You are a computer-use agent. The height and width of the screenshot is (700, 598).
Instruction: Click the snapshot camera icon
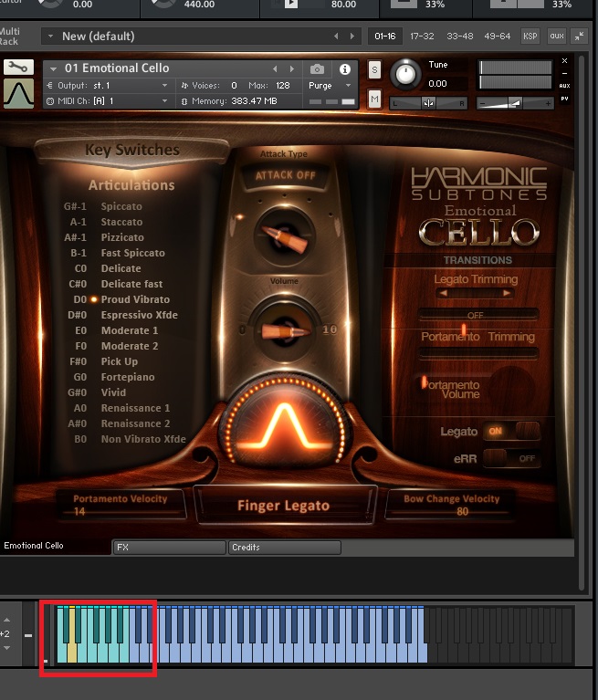pyautogui.click(x=317, y=69)
